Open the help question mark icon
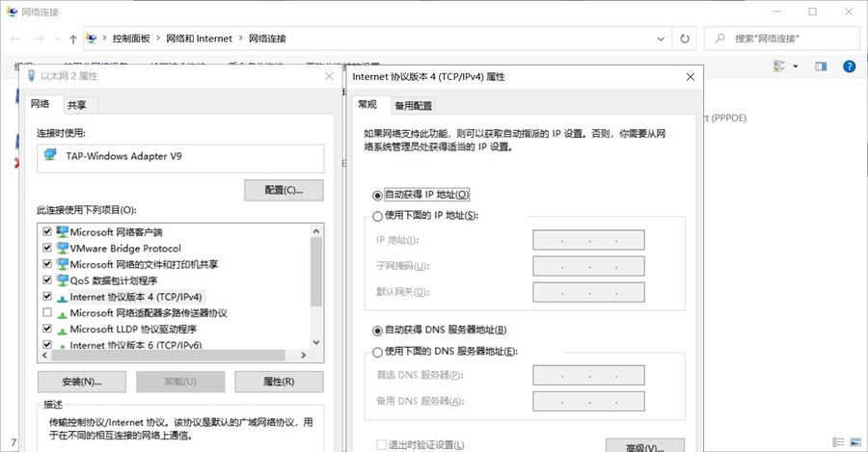The image size is (868, 452). [x=849, y=66]
